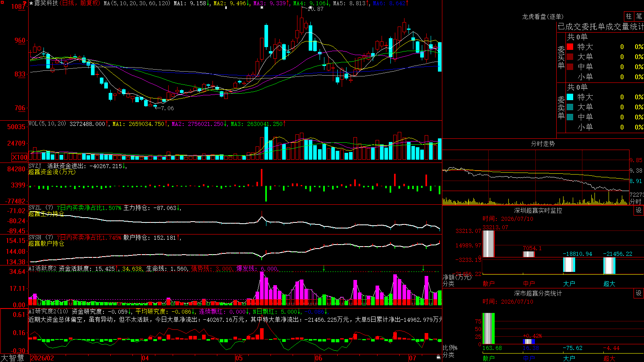Click the starburst marker above the May candles
The image size is (644, 362).
(262, 7)
